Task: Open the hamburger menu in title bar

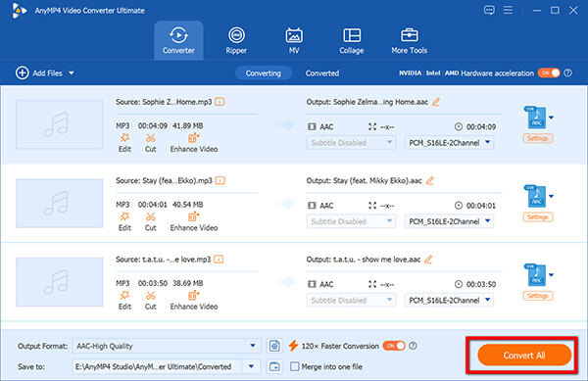Action: tap(508, 10)
